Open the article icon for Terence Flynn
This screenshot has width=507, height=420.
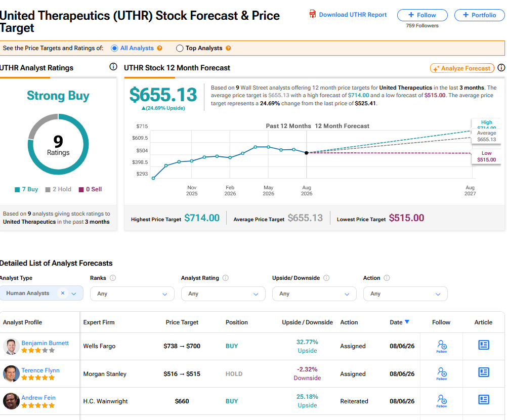point(483,372)
